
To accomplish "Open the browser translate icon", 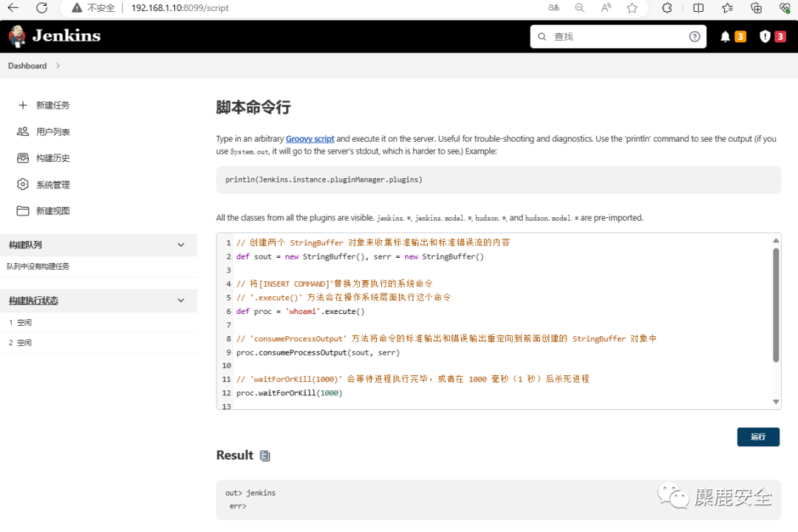I will coord(553,7).
